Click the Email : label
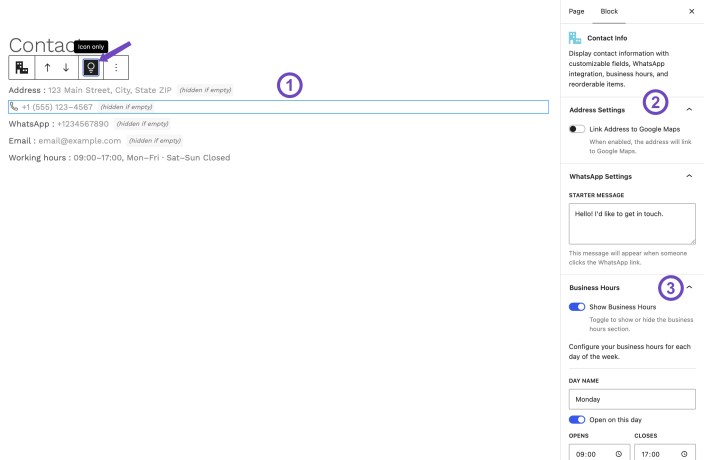This screenshot has width=704, height=460. coord(22,141)
